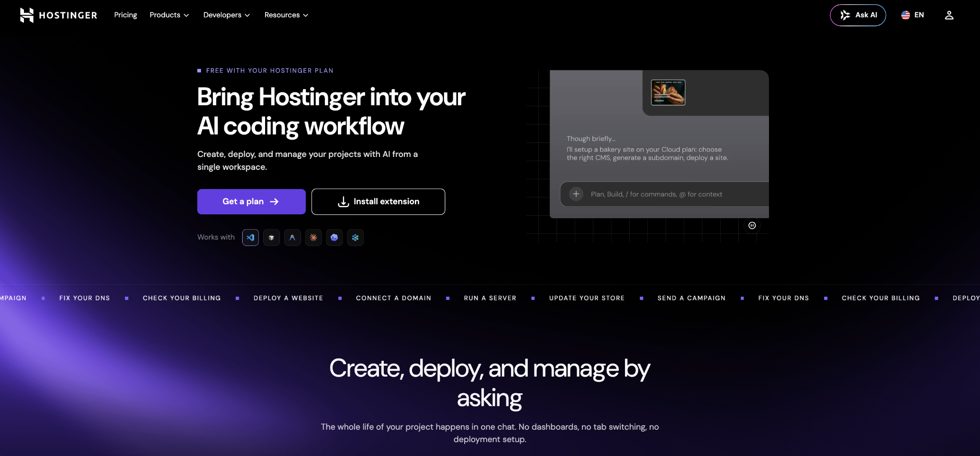Click the bakery image thumbnail in the chat
The width and height of the screenshot is (980, 456).
668,92
